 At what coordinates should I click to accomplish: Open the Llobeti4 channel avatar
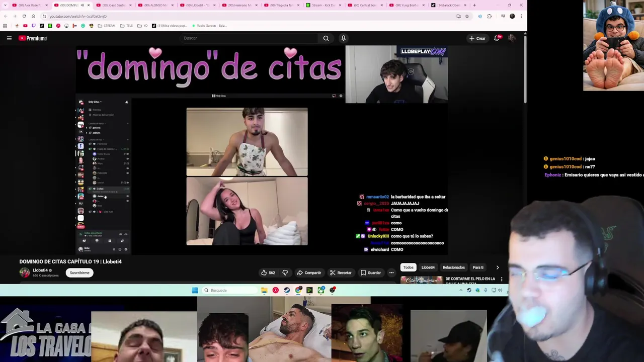24,273
